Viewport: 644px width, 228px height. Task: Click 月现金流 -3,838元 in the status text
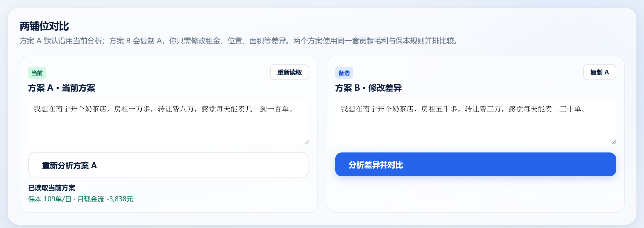[x=105, y=199]
